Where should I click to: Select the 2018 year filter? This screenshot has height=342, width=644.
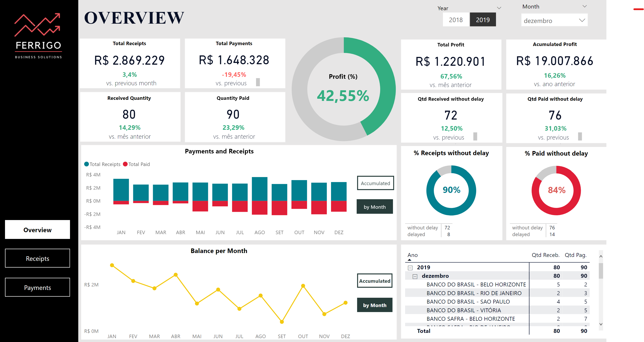456,20
